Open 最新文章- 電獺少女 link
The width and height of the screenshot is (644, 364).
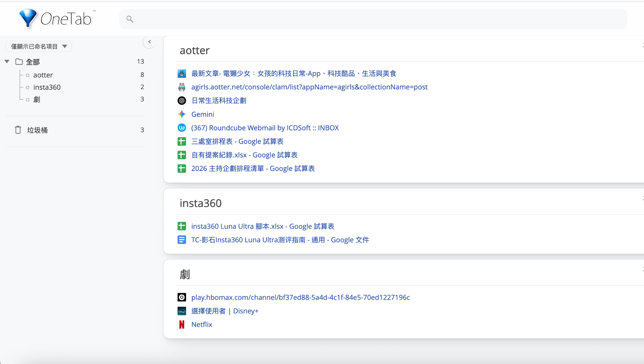(x=294, y=73)
